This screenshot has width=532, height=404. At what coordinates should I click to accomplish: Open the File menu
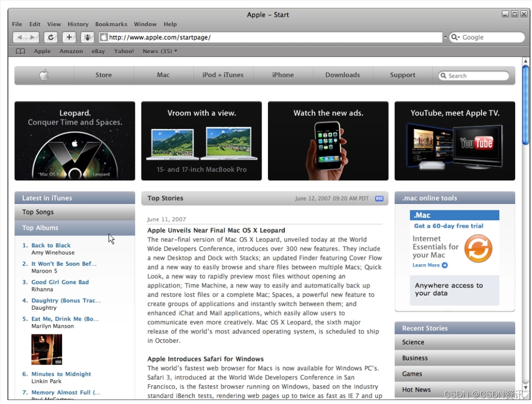click(x=17, y=24)
